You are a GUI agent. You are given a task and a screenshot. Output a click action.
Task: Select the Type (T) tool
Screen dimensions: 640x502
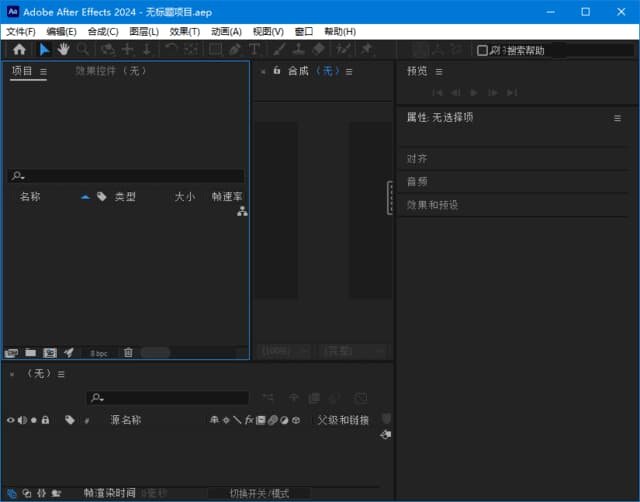[x=254, y=49]
